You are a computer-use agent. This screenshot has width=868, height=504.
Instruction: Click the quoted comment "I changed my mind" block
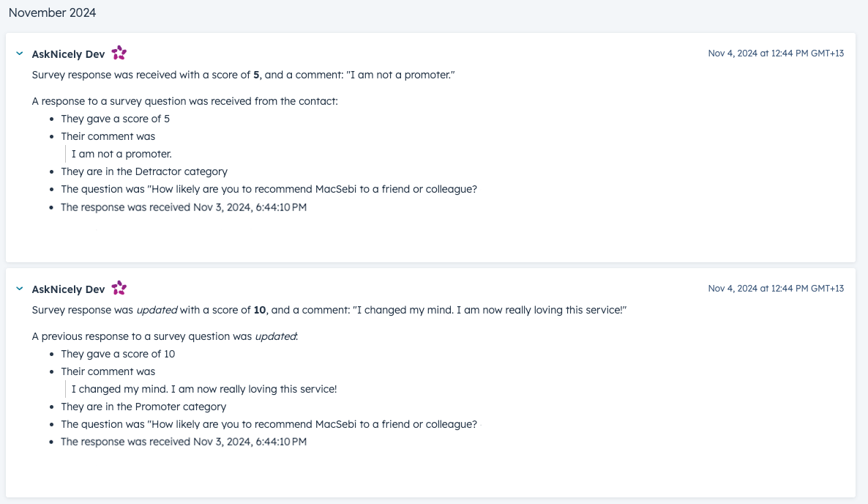(203, 389)
